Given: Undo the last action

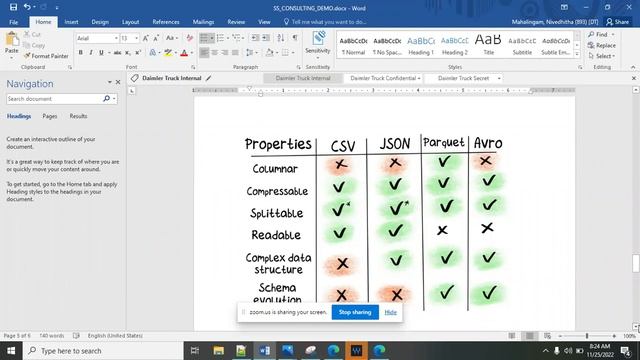Looking at the screenshot, I should click(x=27, y=7).
